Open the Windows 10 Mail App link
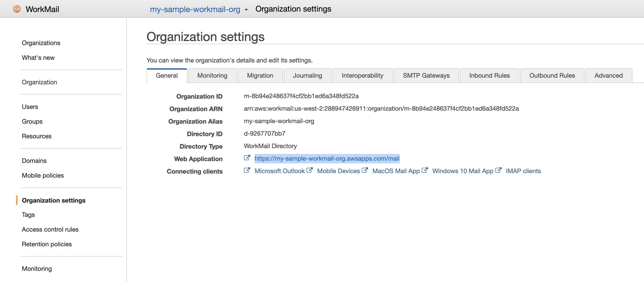This screenshot has height=282, width=644. coord(463,171)
